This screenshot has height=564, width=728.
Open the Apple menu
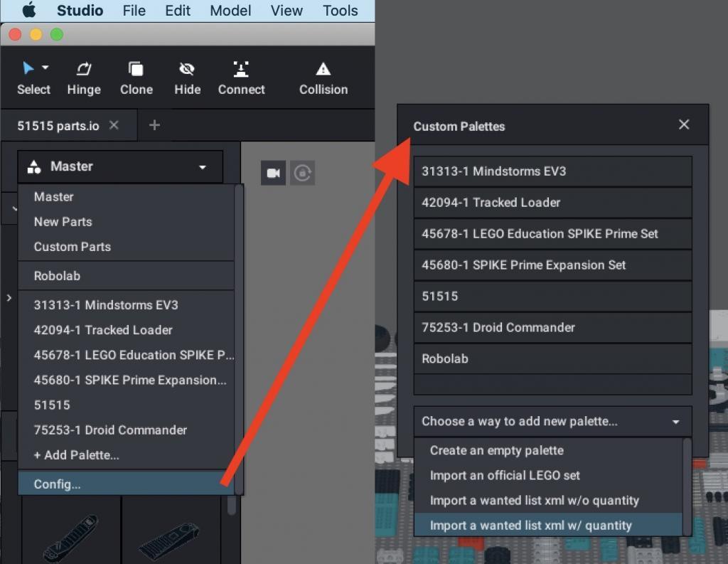(x=28, y=10)
